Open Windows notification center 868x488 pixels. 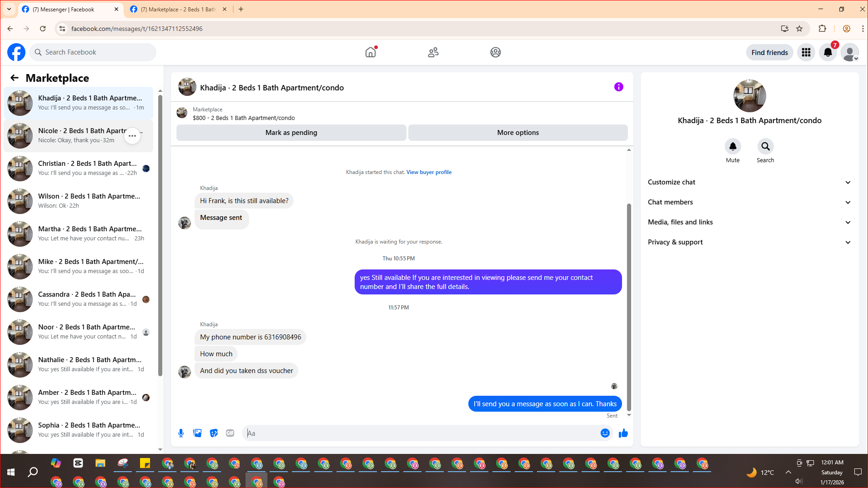858,472
